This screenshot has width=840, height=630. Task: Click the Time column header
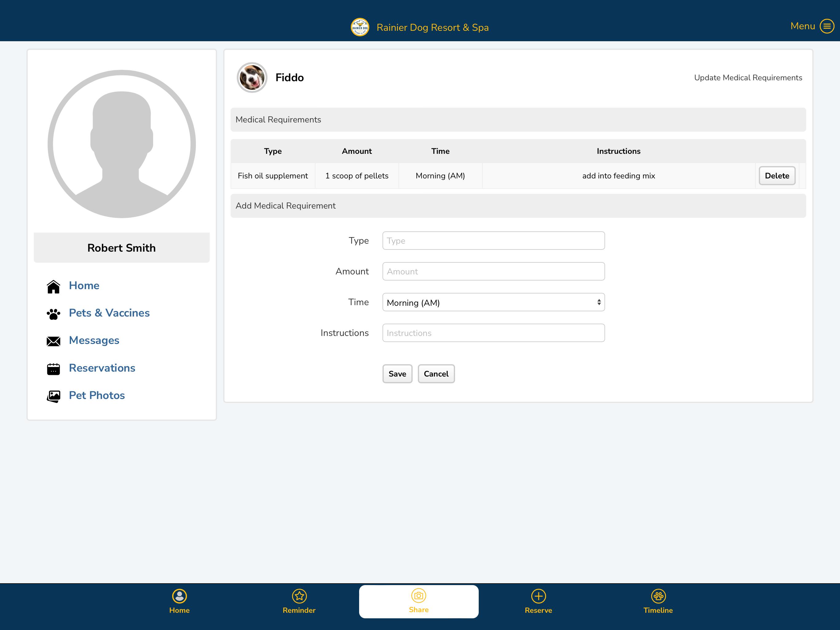coord(441,151)
